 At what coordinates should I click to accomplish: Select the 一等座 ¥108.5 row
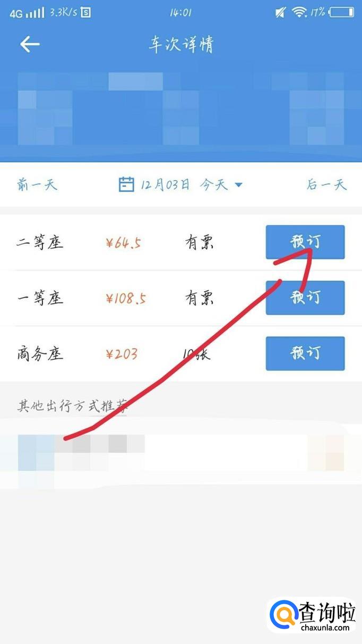tap(181, 298)
